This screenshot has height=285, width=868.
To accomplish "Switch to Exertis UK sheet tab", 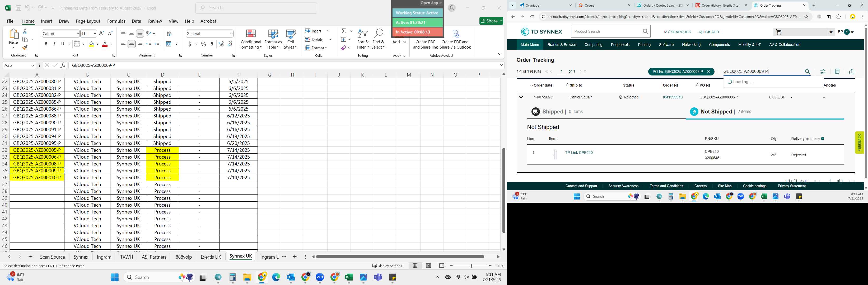I will pos(211,257).
